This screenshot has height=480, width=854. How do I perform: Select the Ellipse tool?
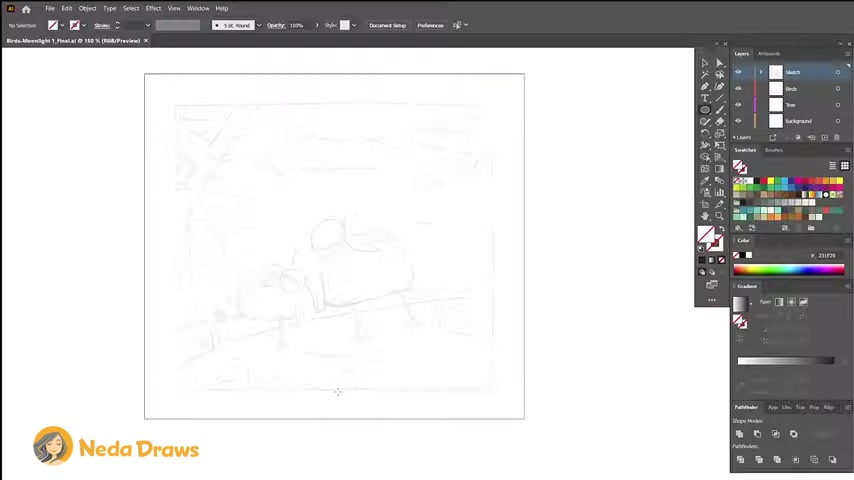coord(705,110)
